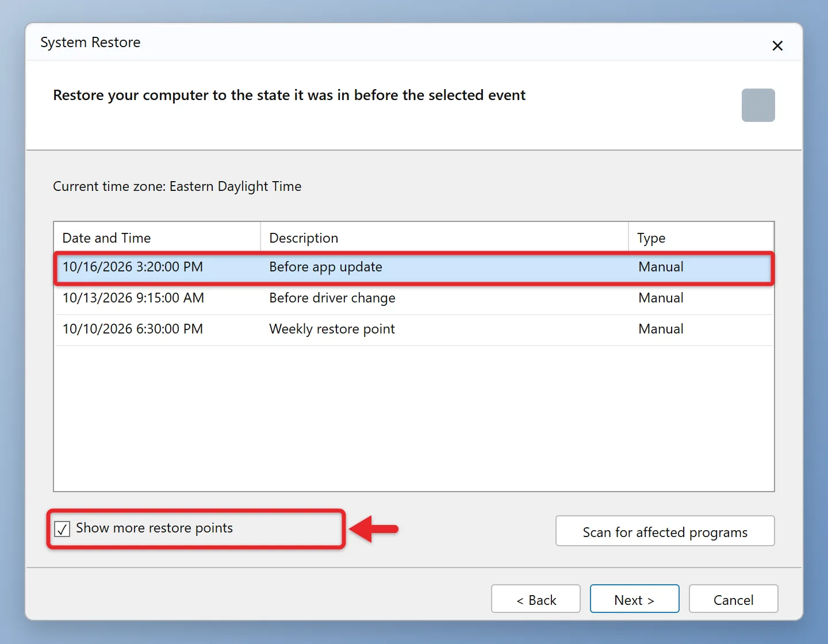Click the Before app update description
Viewport: 828px width, 644px height.
325,267
